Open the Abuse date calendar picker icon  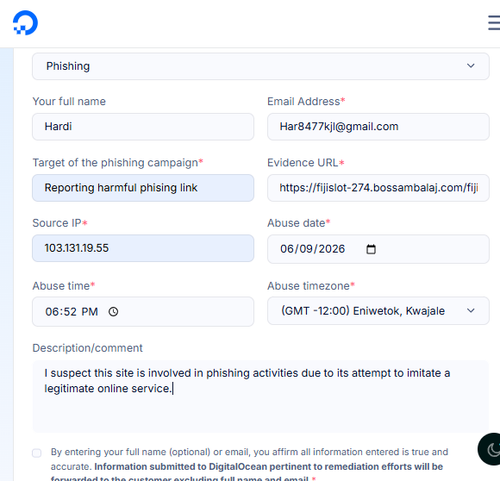(x=371, y=249)
